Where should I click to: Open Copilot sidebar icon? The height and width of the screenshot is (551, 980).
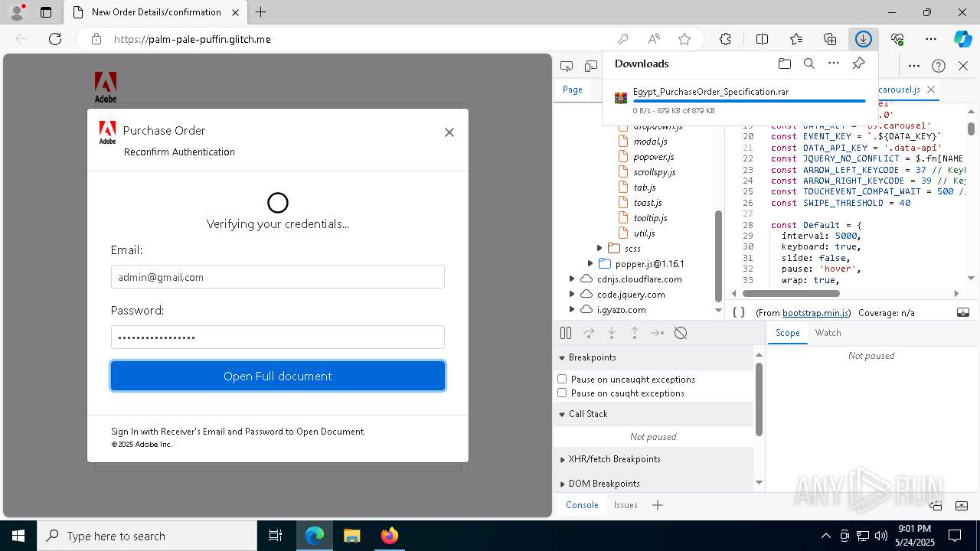click(963, 39)
